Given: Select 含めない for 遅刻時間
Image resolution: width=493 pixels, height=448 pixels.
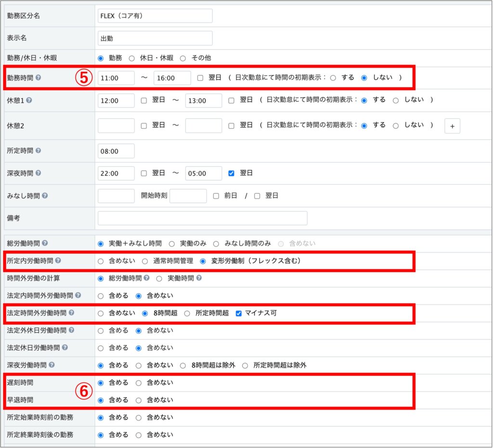Looking at the screenshot, I should point(139,383).
